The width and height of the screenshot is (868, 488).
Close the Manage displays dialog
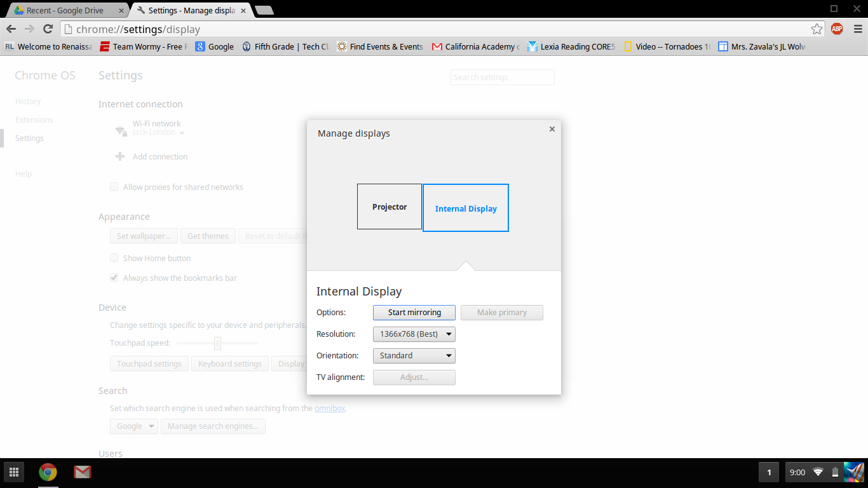pos(552,129)
